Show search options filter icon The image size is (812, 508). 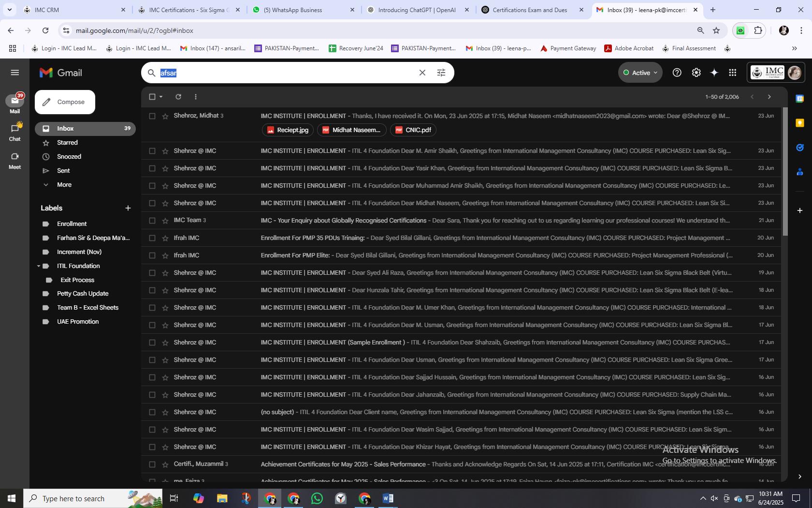click(x=441, y=73)
